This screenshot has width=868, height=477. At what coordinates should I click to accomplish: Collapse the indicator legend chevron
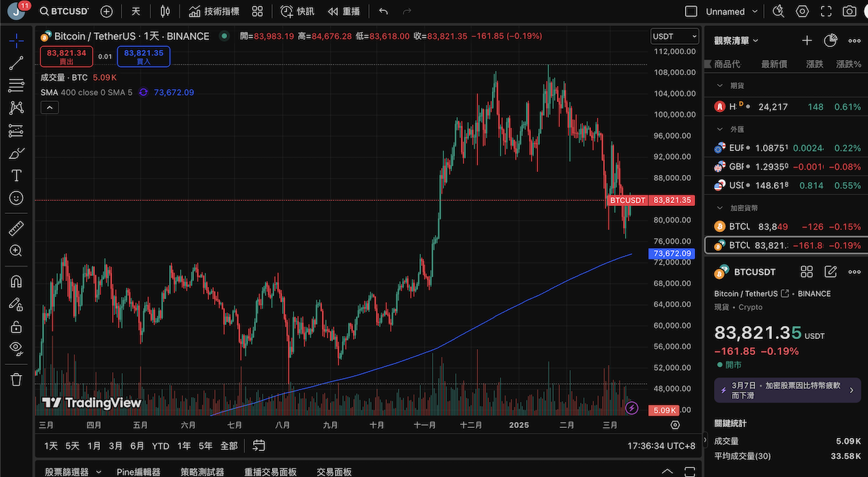[x=49, y=108]
